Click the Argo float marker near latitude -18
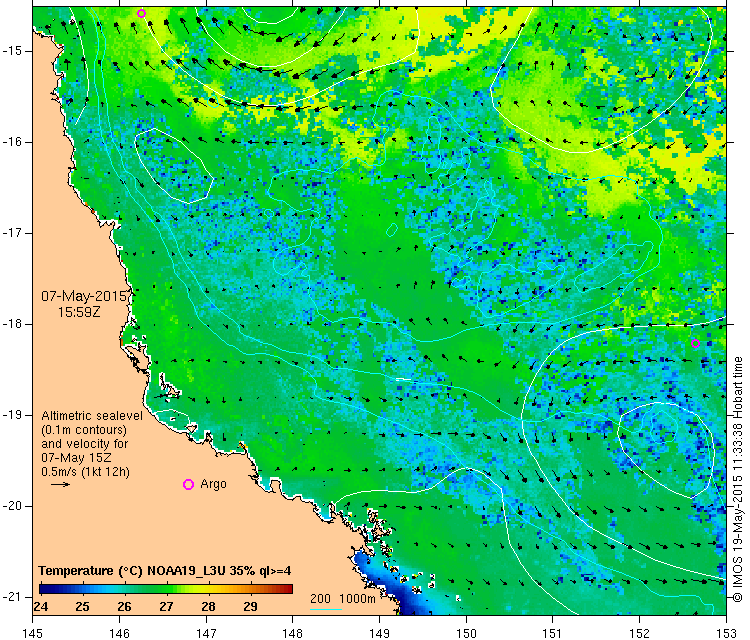The width and height of the screenshot is (750, 640). click(x=695, y=343)
